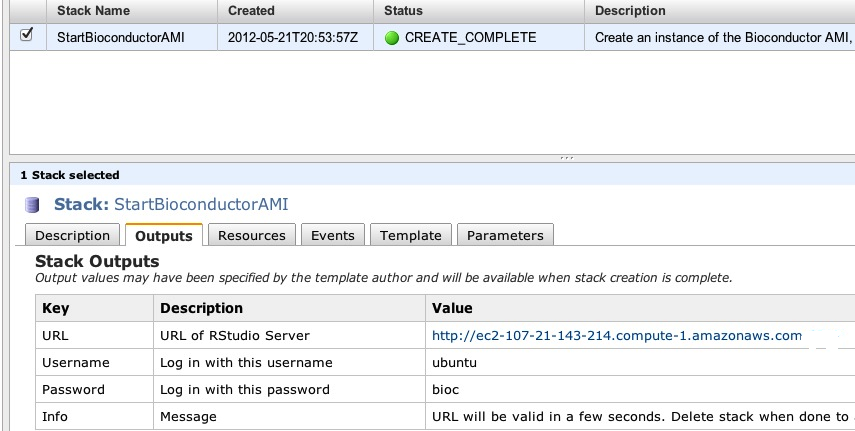This screenshot has width=855, height=431.
Task: View the Template tab
Action: [411, 235]
